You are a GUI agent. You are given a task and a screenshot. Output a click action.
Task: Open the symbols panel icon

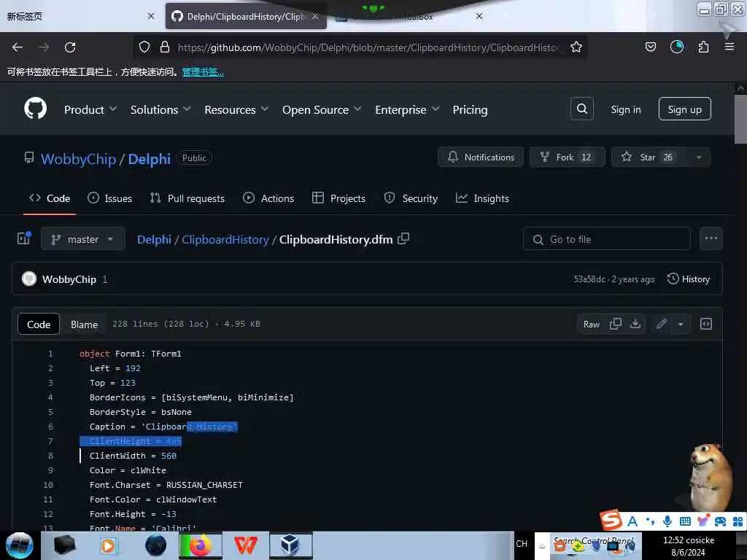706,324
